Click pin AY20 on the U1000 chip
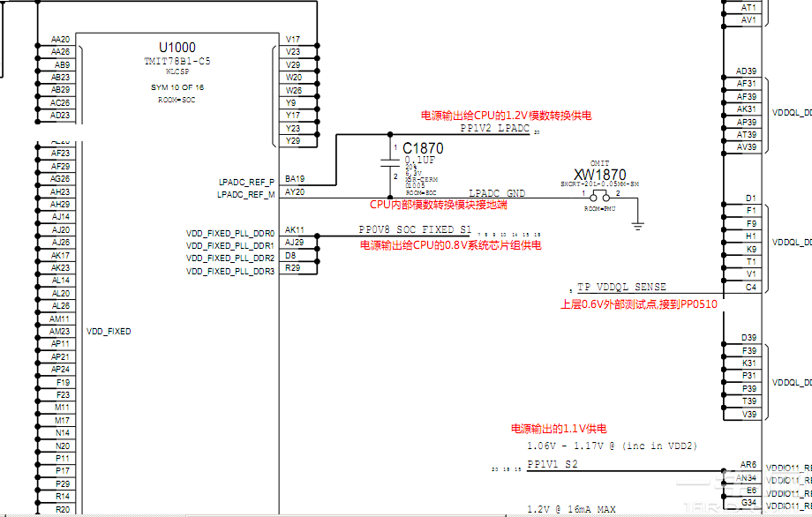 click(294, 192)
